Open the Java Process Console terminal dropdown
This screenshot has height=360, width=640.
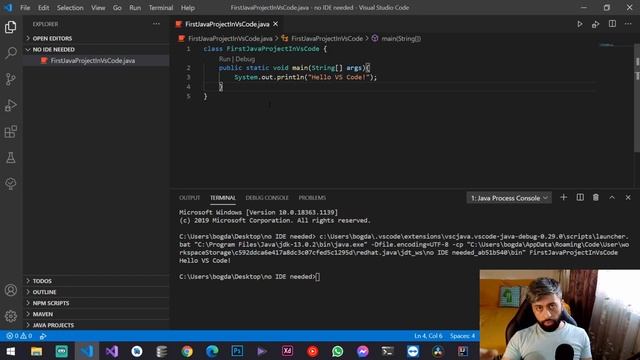[509, 198]
